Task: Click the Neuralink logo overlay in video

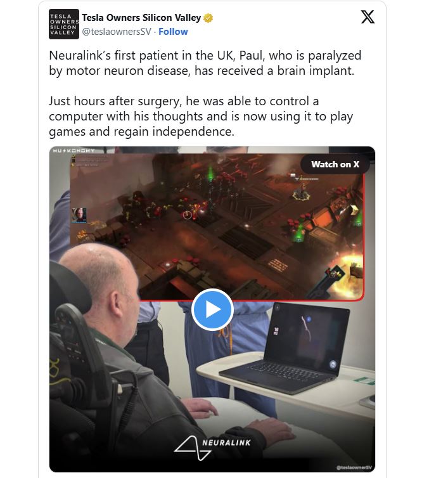Action: tap(212, 447)
